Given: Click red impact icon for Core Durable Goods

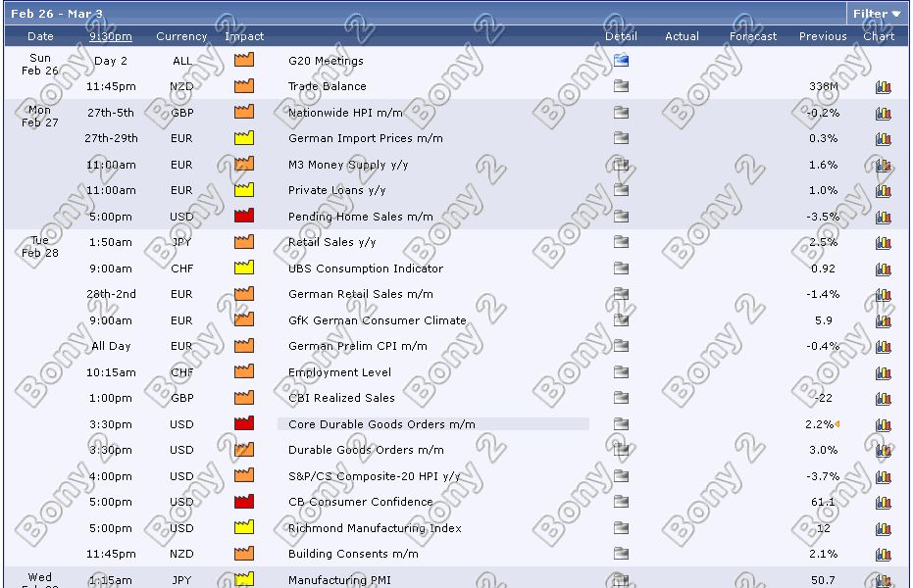Looking at the screenshot, I should click(x=244, y=424).
